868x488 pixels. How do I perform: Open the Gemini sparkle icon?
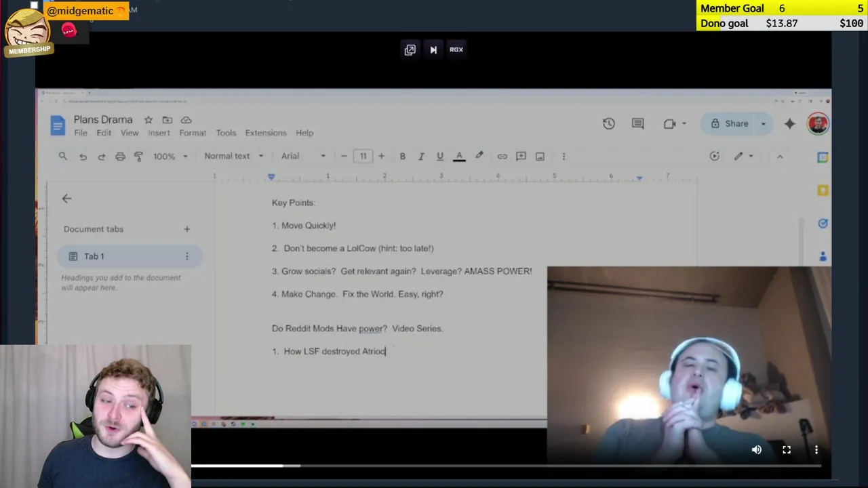tap(789, 123)
